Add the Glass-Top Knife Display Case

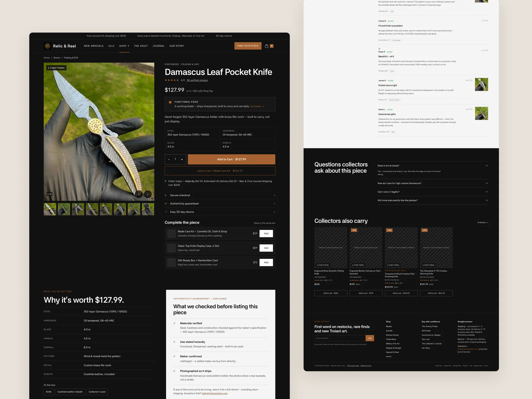pyautogui.click(x=266, y=248)
